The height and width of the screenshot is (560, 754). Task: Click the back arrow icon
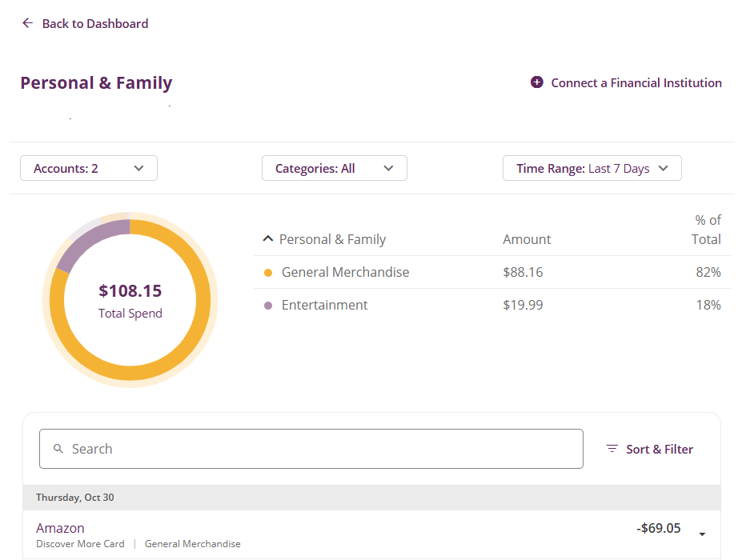(27, 23)
